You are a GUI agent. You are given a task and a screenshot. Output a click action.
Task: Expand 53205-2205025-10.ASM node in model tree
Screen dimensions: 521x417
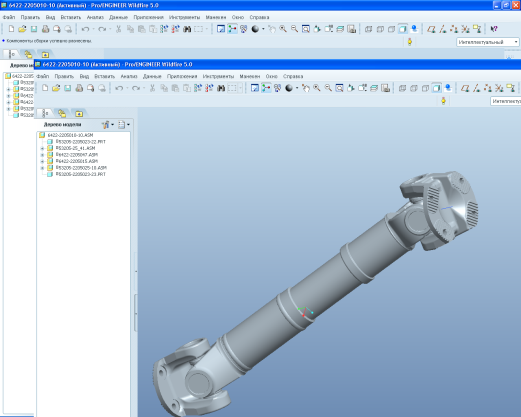(x=42, y=168)
